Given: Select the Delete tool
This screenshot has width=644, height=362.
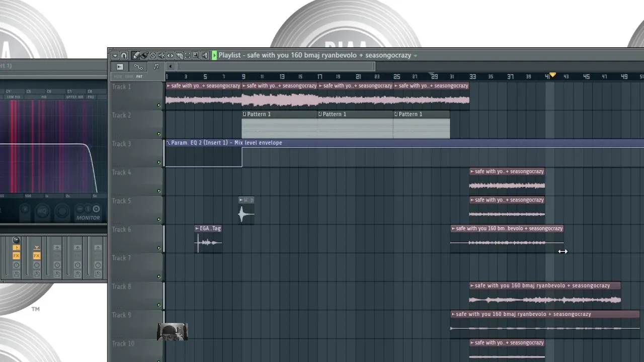Looking at the screenshot, I should click(153, 55).
